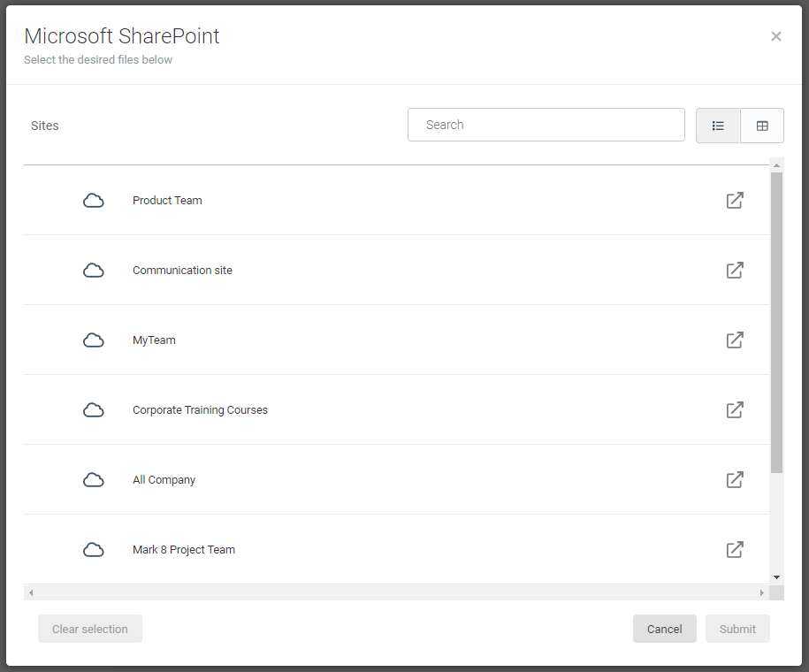
Task: Click the horizontal scrollbar right arrow
Action: 762,592
